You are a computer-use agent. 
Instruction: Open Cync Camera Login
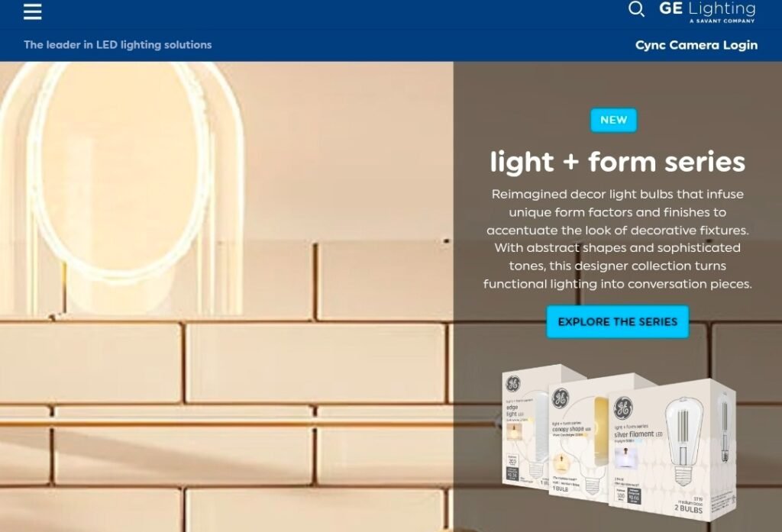(x=696, y=45)
